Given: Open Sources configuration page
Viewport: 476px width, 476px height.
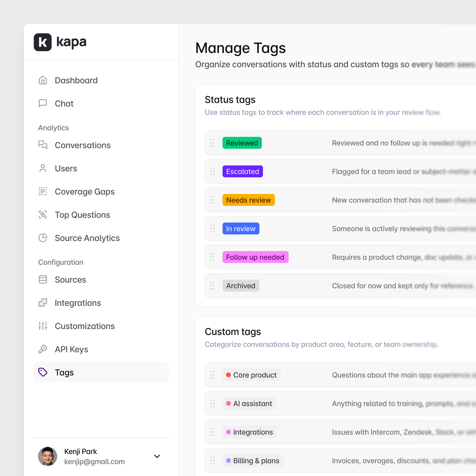Looking at the screenshot, I should (101, 280).
